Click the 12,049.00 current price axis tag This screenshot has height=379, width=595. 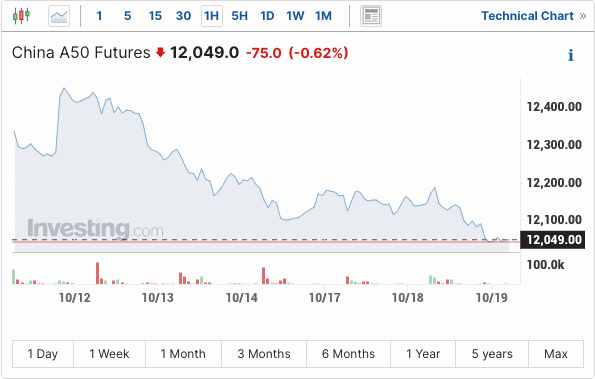click(552, 240)
